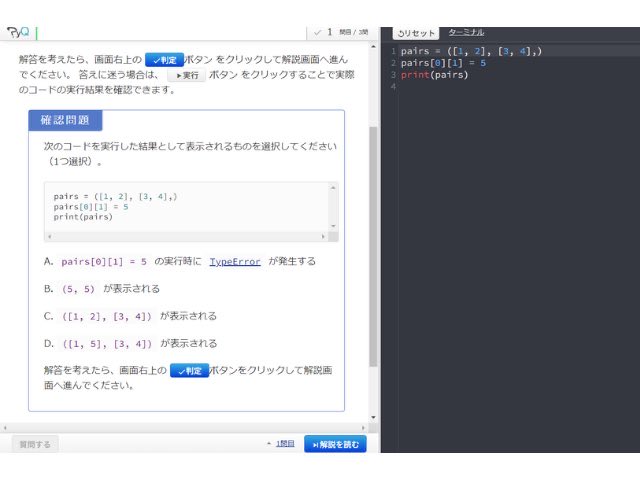Click the 解説を読む button
The image size is (640, 480).
point(335,444)
